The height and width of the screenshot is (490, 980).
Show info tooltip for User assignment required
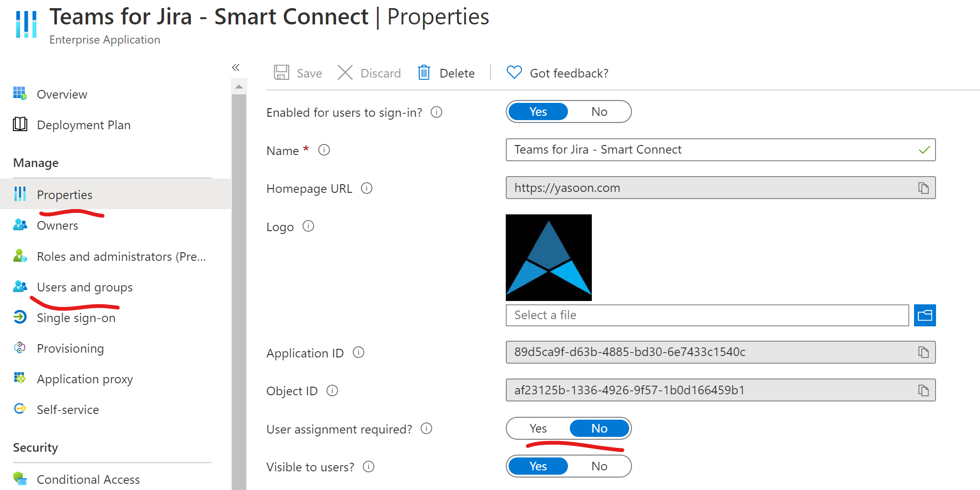[x=426, y=429]
